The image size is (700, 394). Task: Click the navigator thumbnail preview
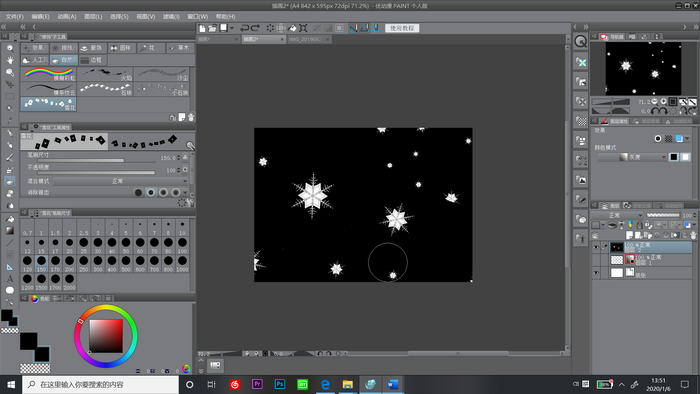click(643, 68)
